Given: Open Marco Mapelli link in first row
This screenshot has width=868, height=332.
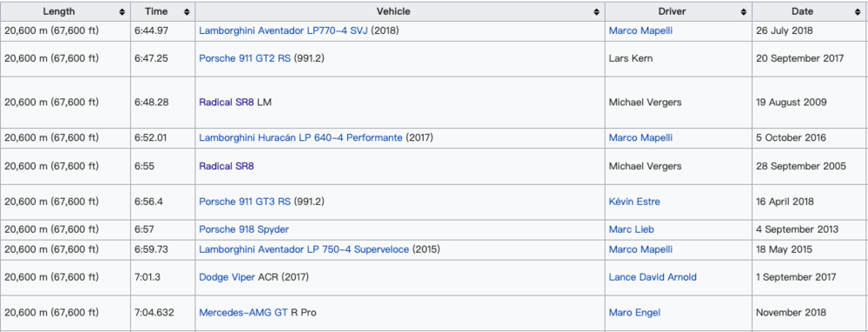Looking at the screenshot, I should [641, 31].
